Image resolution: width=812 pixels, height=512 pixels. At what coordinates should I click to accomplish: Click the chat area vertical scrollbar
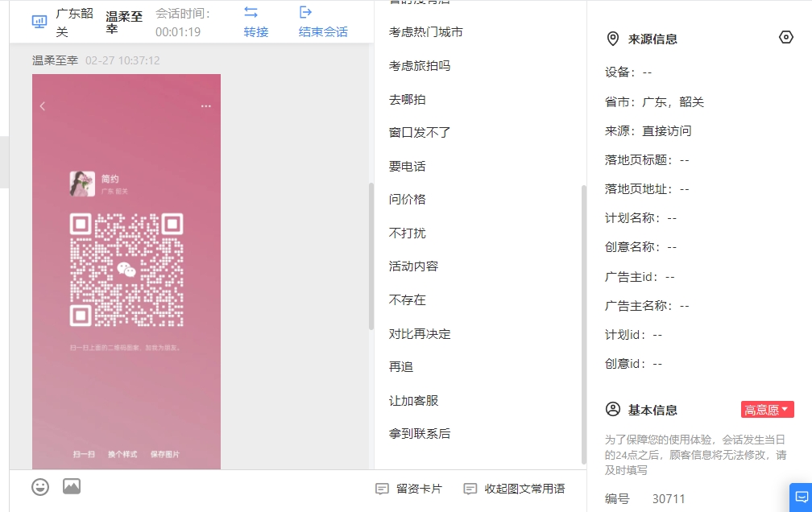click(371, 256)
